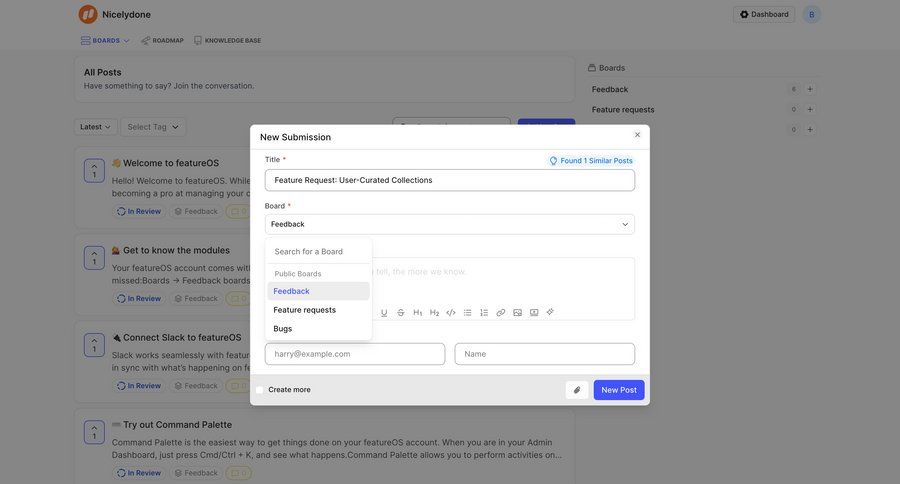Image resolution: width=900 pixels, height=484 pixels.
Task: Insert a hyperlink using the link icon
Action: [501, 312]
